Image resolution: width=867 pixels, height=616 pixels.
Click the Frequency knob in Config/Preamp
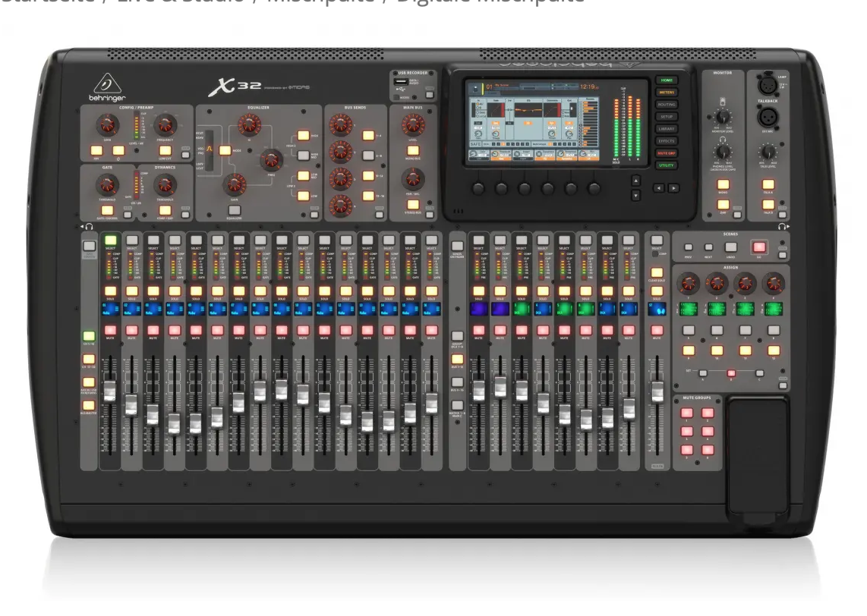pyautogui.click(x=165, y=126)
